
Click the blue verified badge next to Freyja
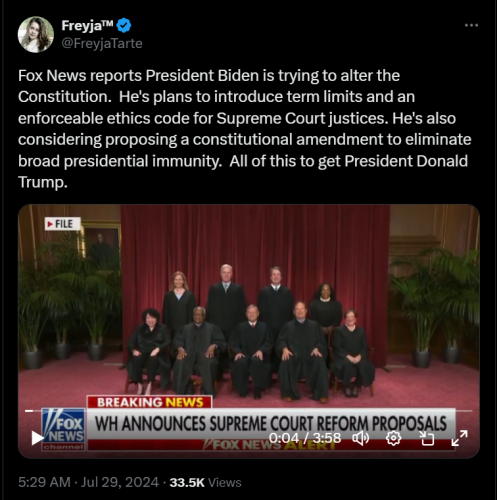[124, 26]
